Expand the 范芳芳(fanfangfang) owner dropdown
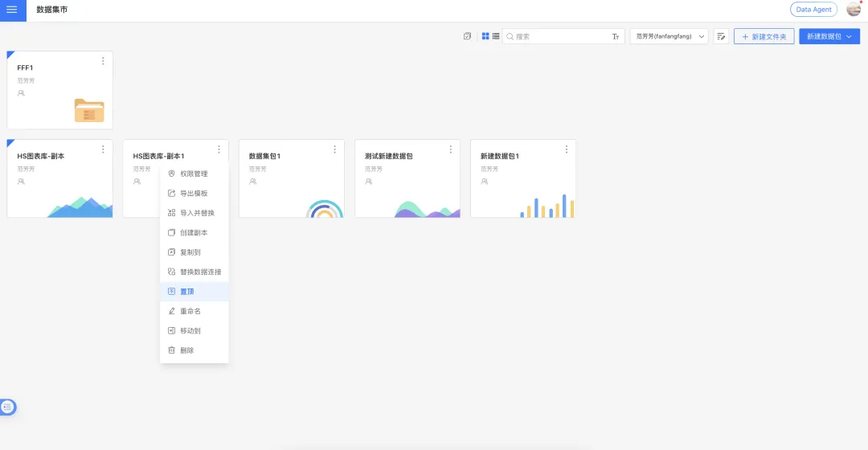 coord(669,36)
